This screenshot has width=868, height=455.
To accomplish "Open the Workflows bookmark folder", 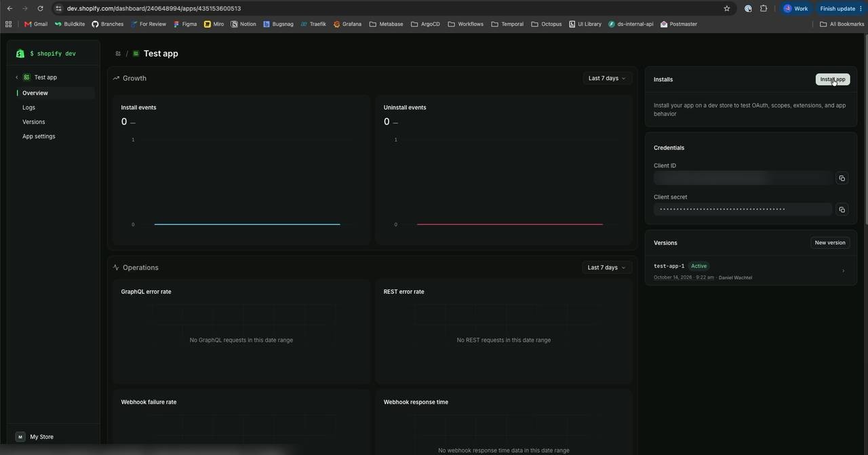I will coord(465,24).
